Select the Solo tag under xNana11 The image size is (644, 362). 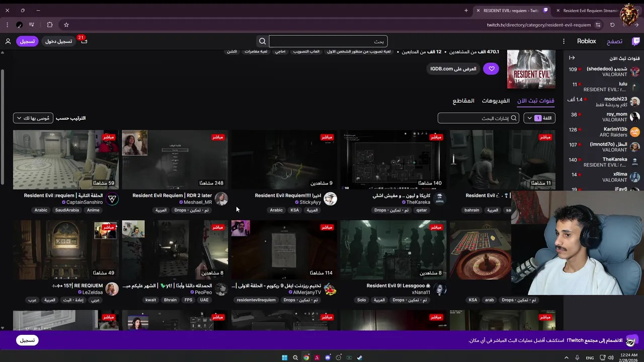(362, 300)
